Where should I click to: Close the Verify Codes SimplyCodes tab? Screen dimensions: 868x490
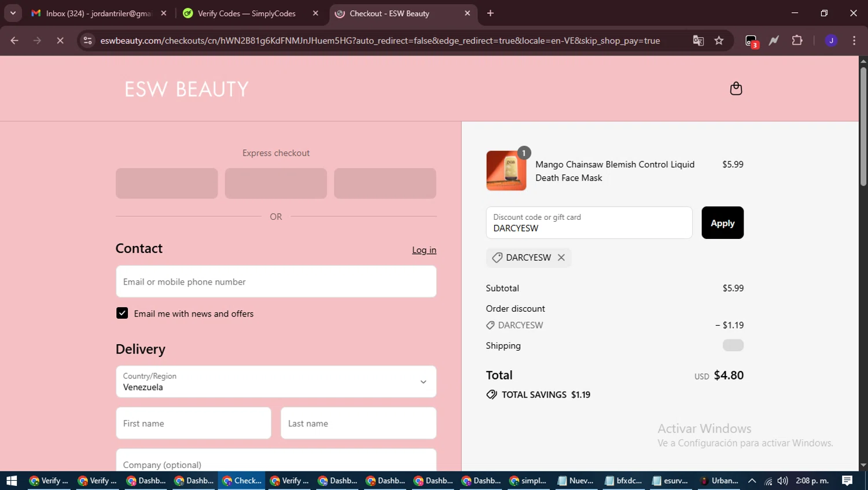[315, 13]
